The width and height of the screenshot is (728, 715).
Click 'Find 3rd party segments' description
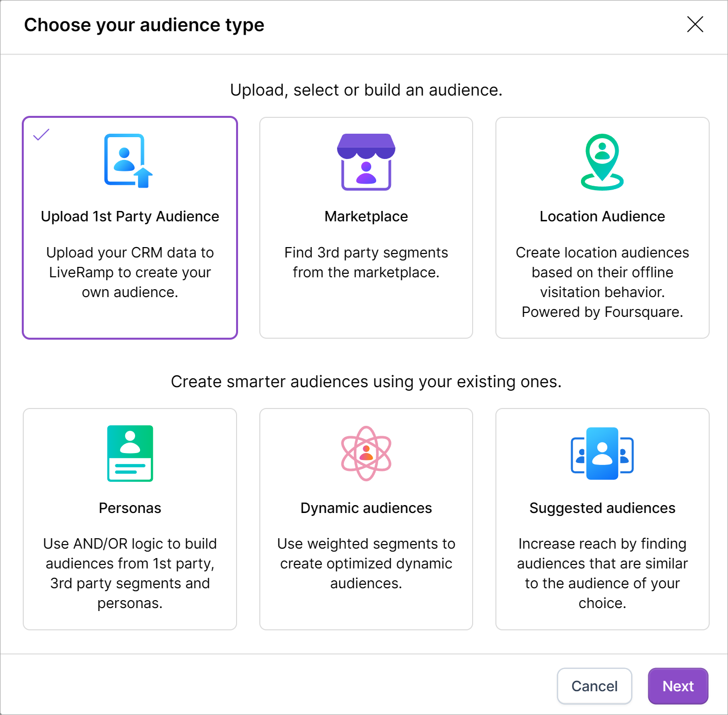coord(366,262)
